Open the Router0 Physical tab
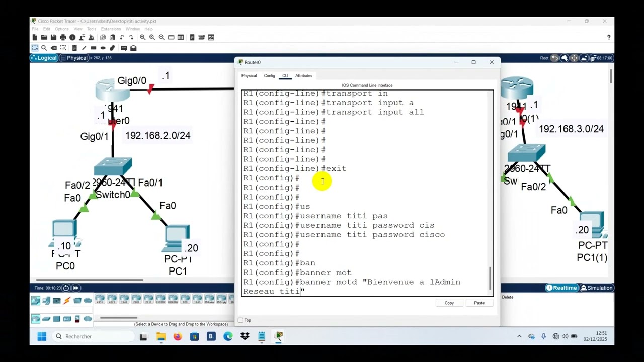 (x=249, y=76)
